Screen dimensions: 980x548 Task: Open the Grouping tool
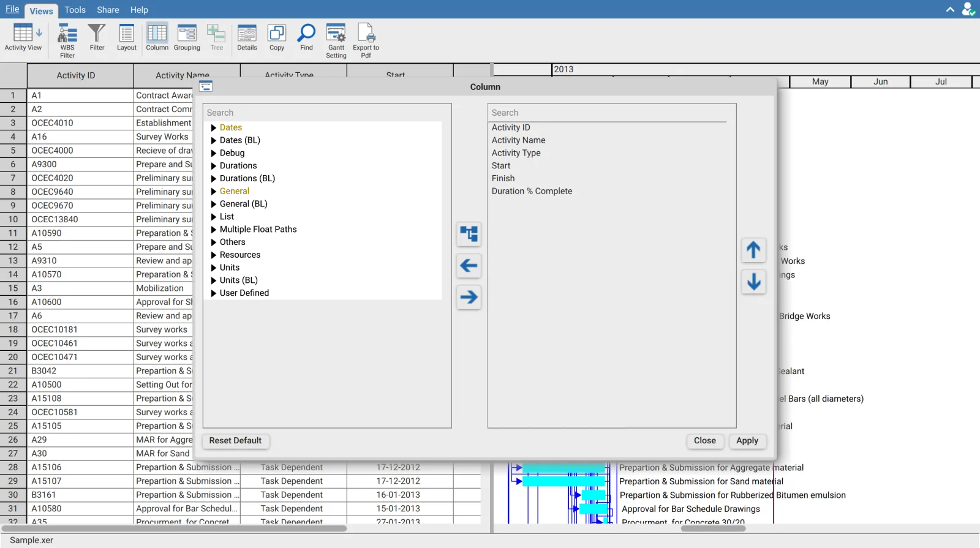click(187, 38)
